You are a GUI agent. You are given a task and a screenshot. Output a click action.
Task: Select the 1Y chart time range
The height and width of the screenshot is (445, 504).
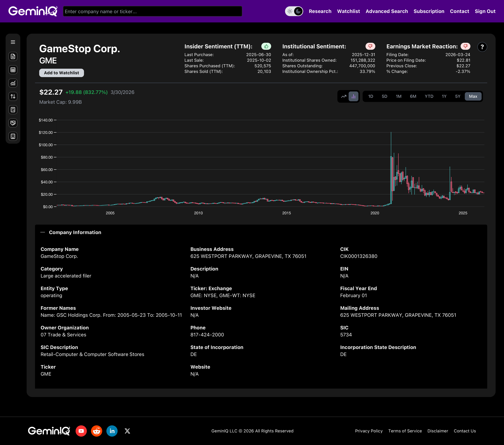(444, 96)
